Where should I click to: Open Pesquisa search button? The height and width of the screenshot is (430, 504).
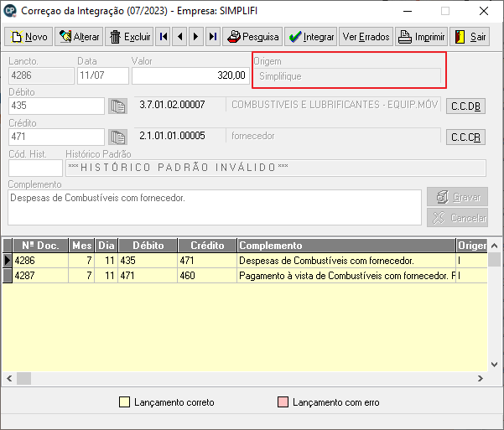pyautogui.click(x=252, y=37)
